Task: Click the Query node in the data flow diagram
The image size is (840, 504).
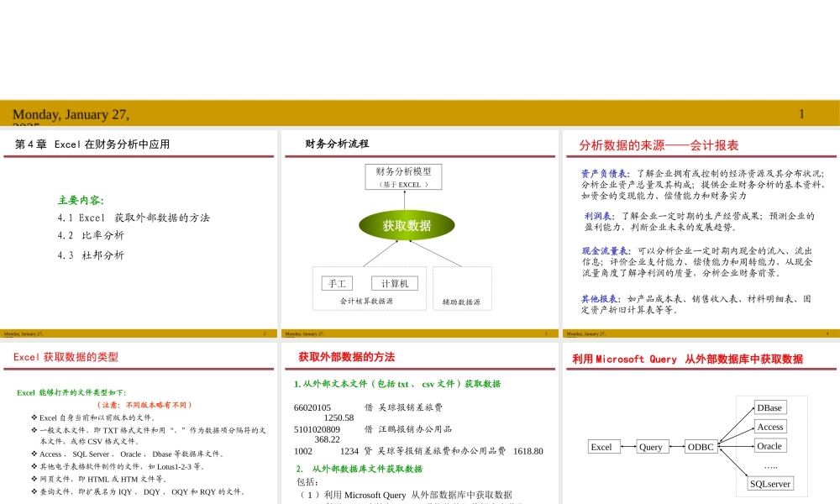Action: click(x=652, y=447)
